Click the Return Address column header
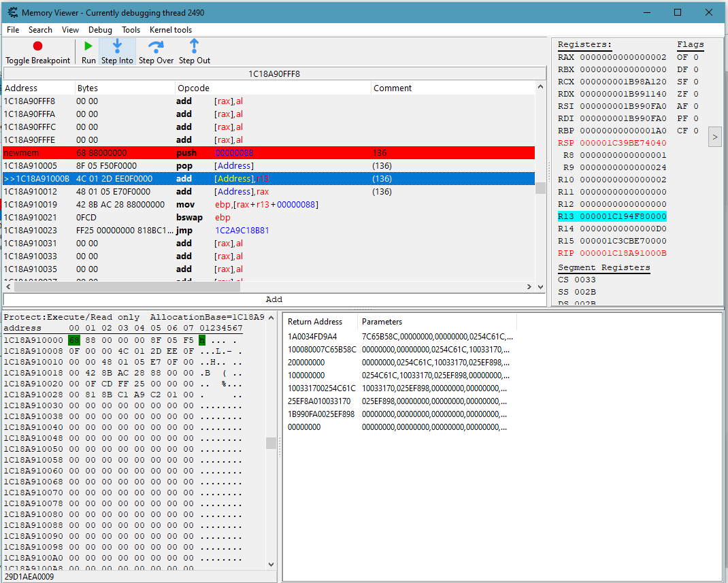The height and width of the screenshot is (583, 728). (x=321, y=322)
